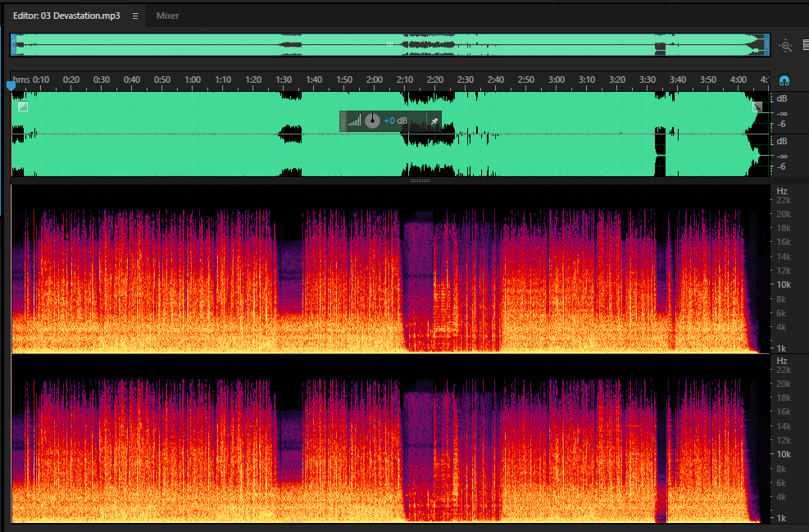The width and height of the screenshot is (809, 532).
Task: Click the 2:30 label on the time ruler
Action: pyautogui.click(x=466, y=80)
